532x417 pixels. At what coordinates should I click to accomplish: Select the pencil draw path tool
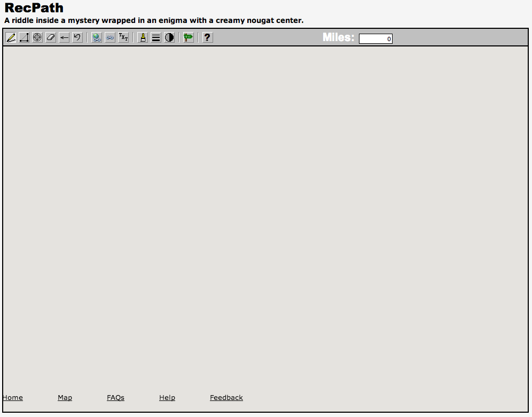[11, 37]
